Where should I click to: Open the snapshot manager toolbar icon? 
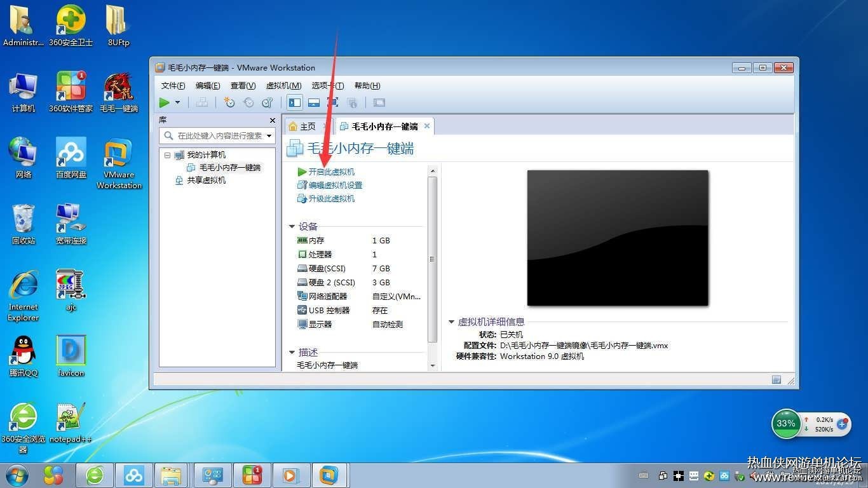(268, 102)
